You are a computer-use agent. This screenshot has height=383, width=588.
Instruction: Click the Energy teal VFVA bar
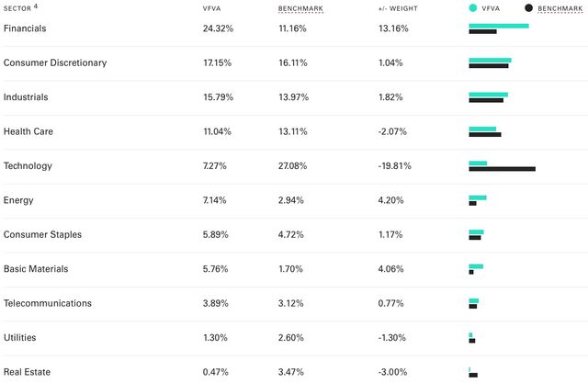coord(478,197)
